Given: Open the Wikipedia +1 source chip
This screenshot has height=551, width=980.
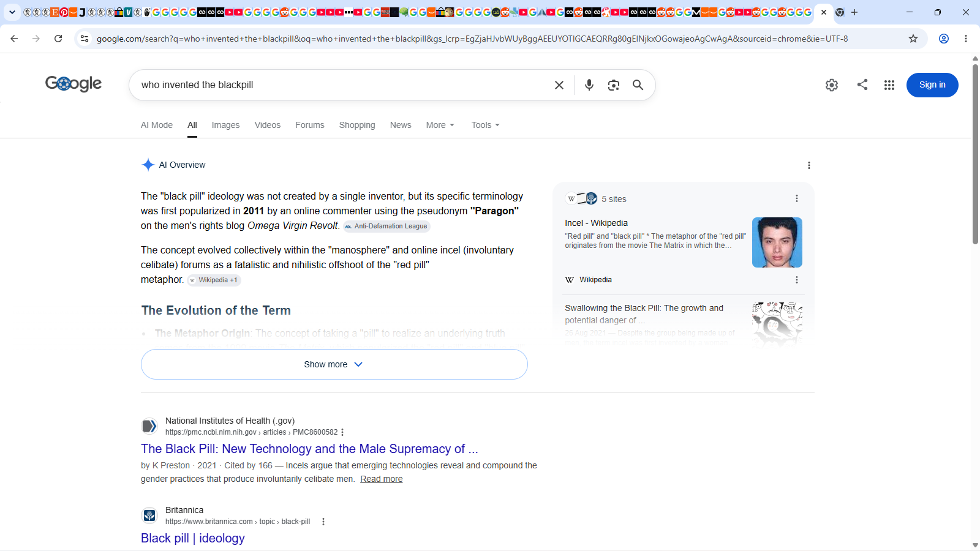Looking at the screenshot, I should 214,280.
